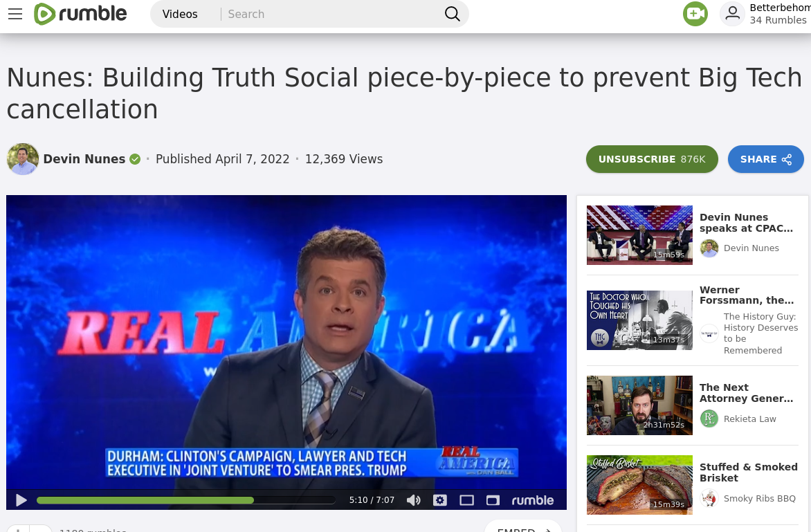Enter fullscreen with the player icon
The width and height of the screenshot is (811, 532).
493,500
